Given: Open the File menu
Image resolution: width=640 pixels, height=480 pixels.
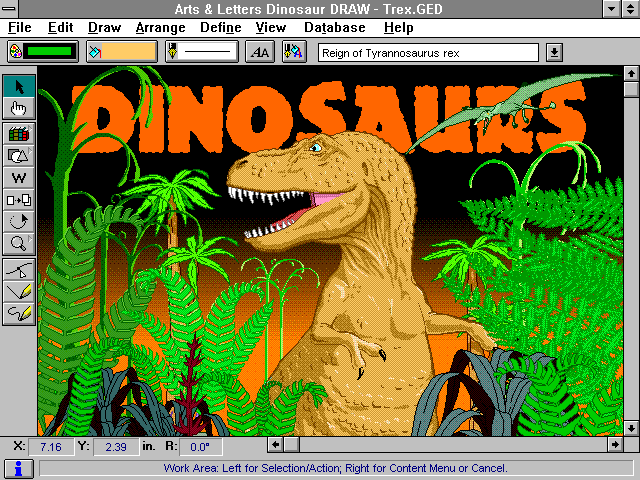Looking at the screenshot, I should [20, 27].
